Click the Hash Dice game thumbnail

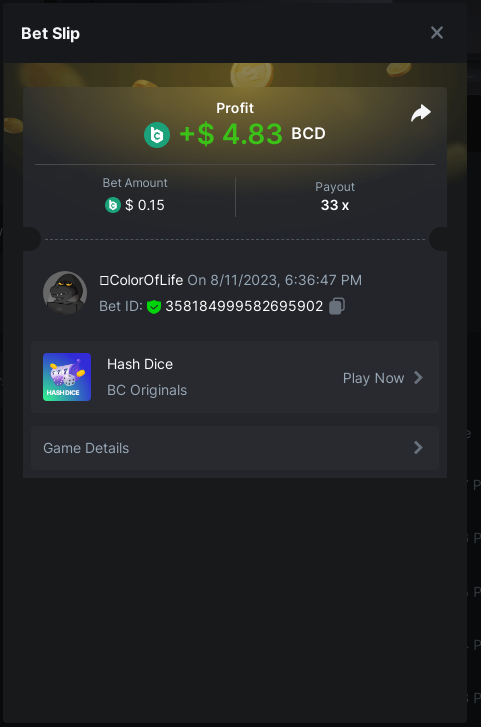[x=67, y=377]
